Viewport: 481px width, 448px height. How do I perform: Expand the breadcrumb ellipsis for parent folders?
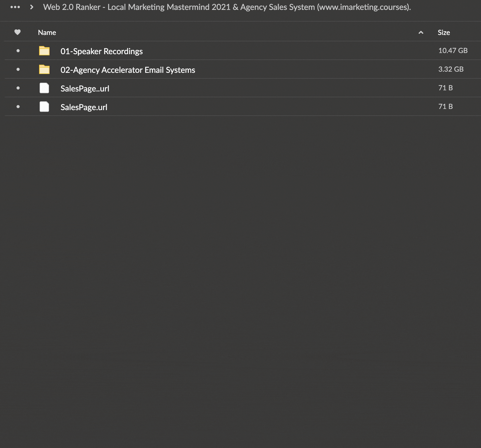coord(15,7)
